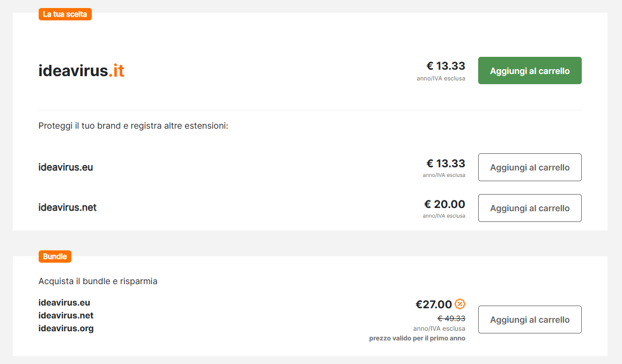Click ideavirus.eu inside the bundle list
This screenshot has height=364, width=622.
pyautogui.click(x=64, y=302)
